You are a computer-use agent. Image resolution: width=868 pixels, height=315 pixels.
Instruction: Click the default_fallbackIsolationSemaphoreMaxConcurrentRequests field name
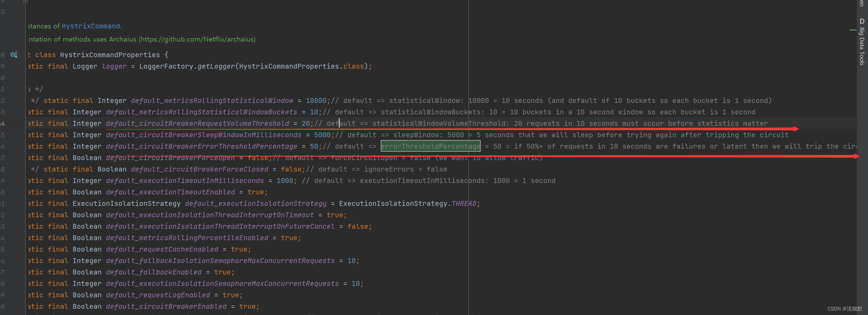pyautogui.click(x=220, y=261)
